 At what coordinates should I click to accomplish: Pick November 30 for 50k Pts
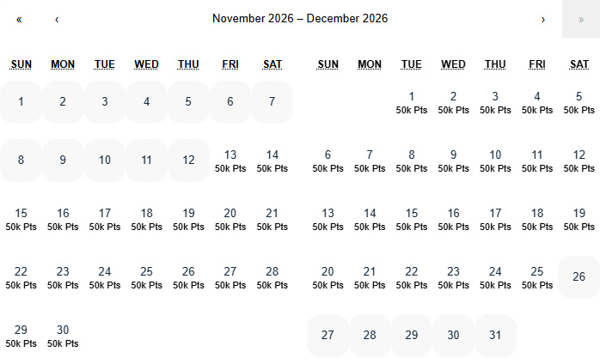pos(63,336)
